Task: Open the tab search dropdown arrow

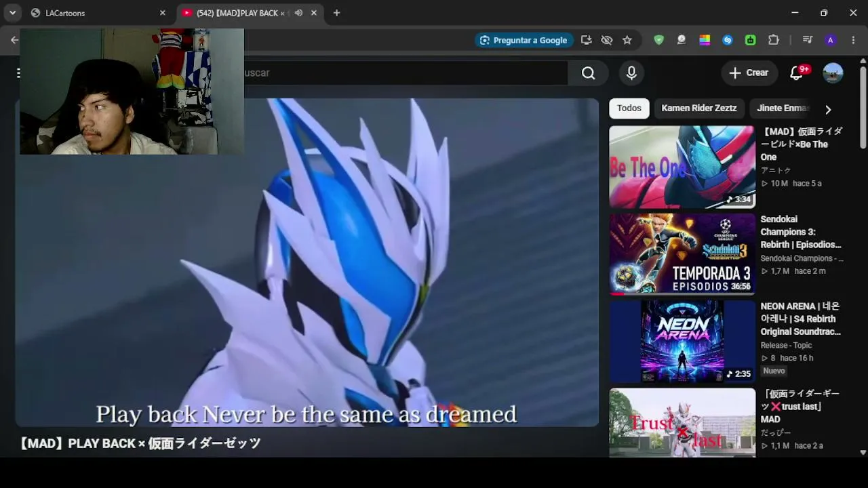Action: pos(12,13)
